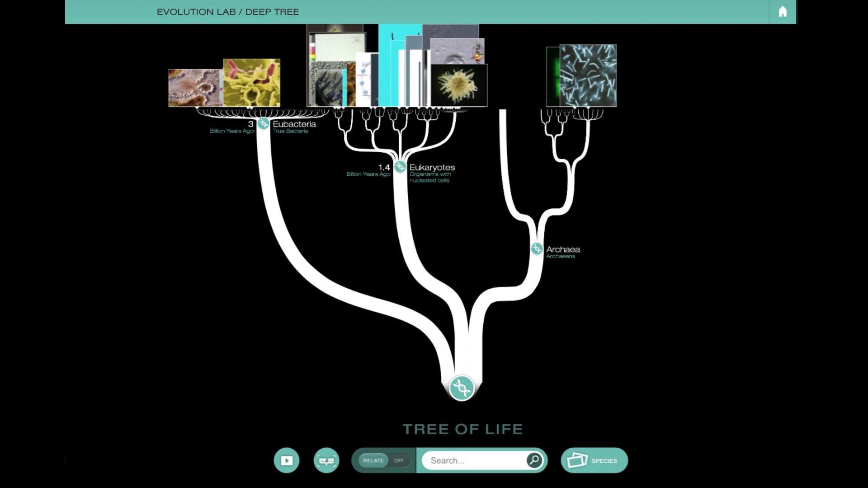The image size is (868, 488).
Task: Open the Species browser button
Action: [x=594, y=460]
